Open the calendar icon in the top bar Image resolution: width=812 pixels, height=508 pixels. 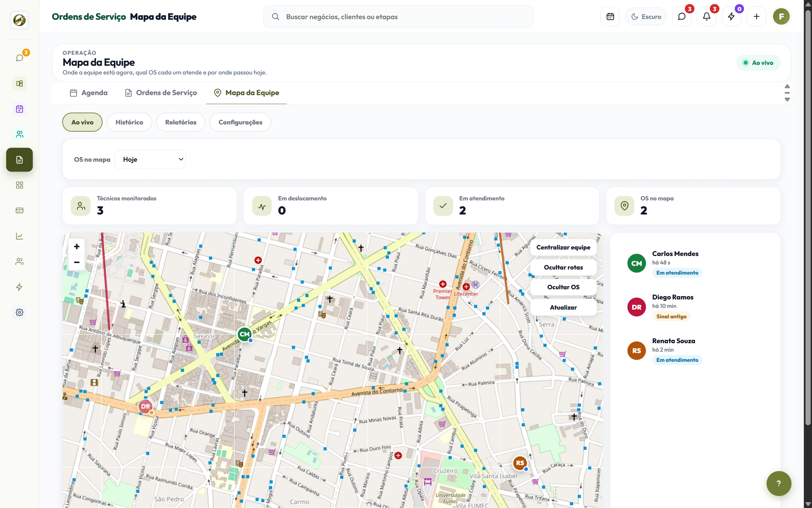(x=610, y=16)
